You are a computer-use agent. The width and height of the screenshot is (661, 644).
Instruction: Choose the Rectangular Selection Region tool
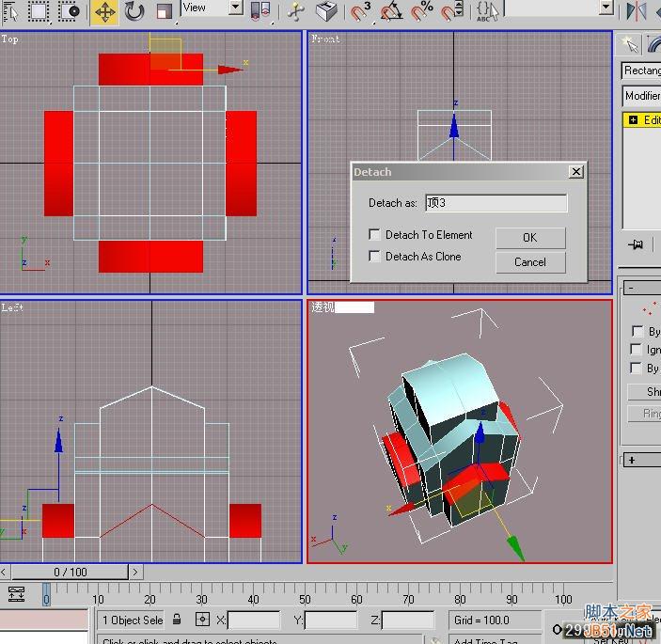click(39, 11)
